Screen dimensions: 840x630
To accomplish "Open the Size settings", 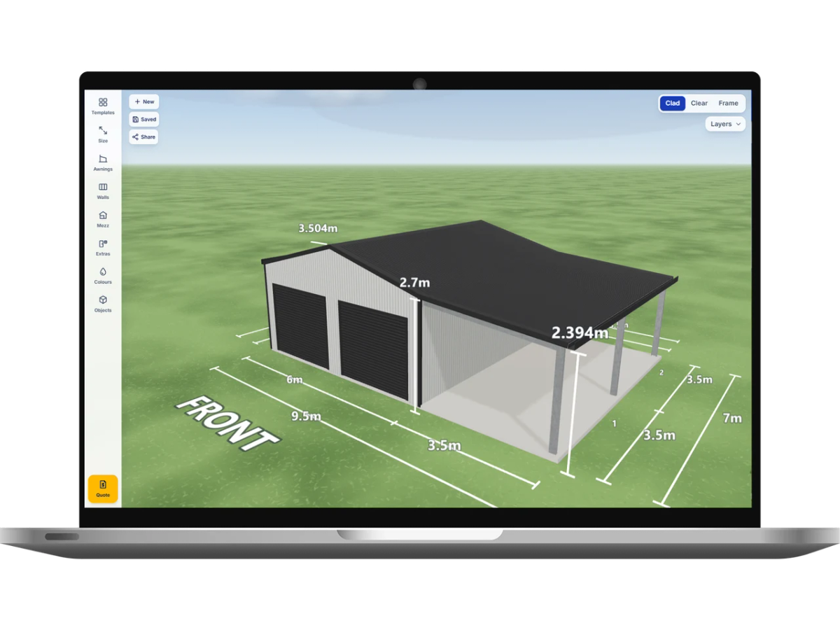I will pyautogui.click(x=103, y=134).
